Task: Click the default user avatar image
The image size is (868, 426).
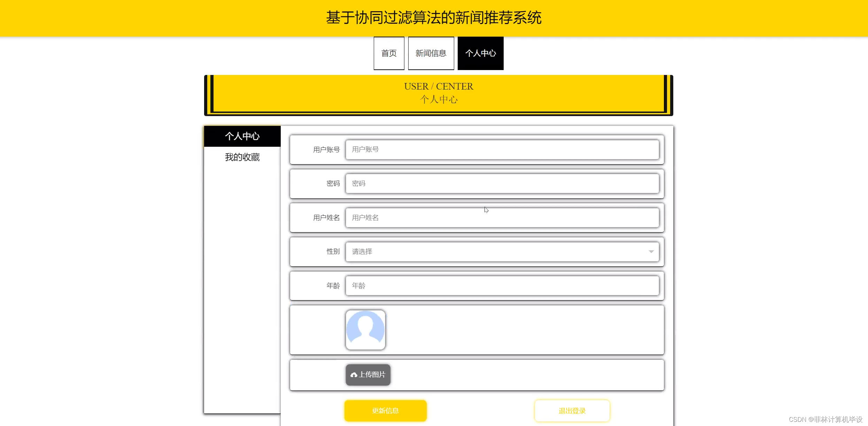Action: (365, 330)
